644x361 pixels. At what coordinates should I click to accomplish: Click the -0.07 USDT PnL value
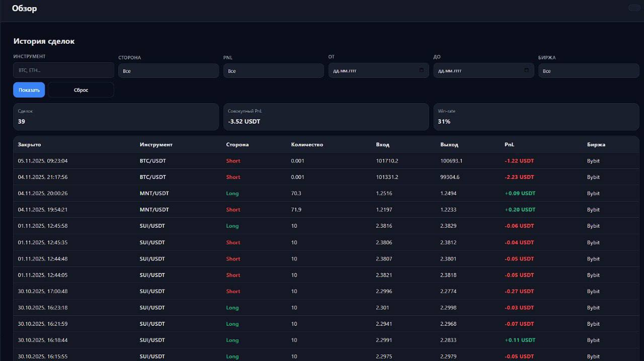click(519, 324)
